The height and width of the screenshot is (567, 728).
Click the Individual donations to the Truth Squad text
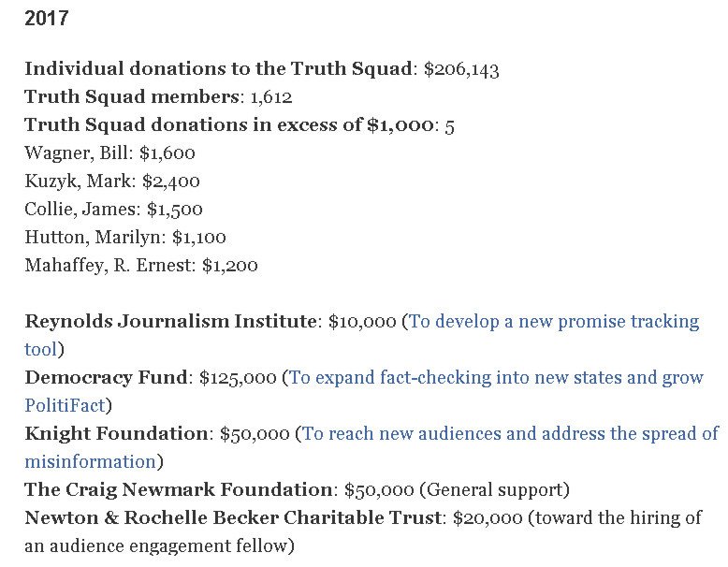pos(217,68)
